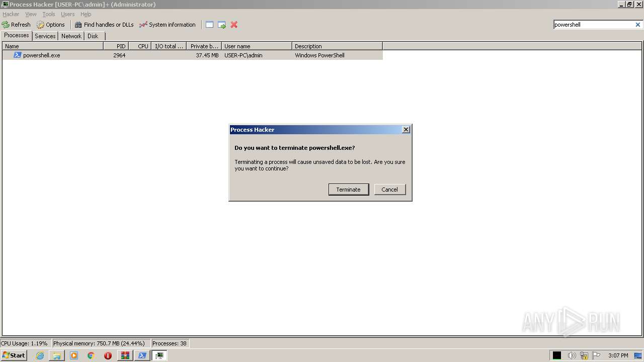
Task: Click into the process search field
Action: tap(594, 25)
